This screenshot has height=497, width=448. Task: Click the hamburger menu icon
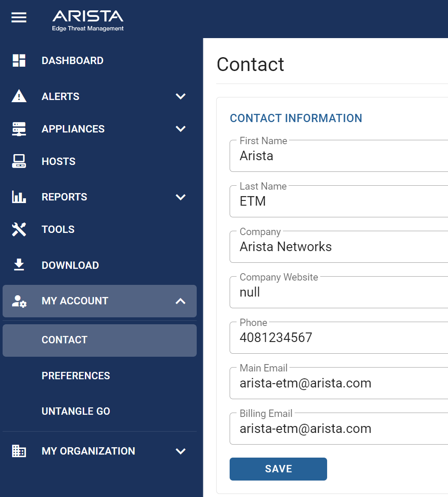click(x=19, y=18)
